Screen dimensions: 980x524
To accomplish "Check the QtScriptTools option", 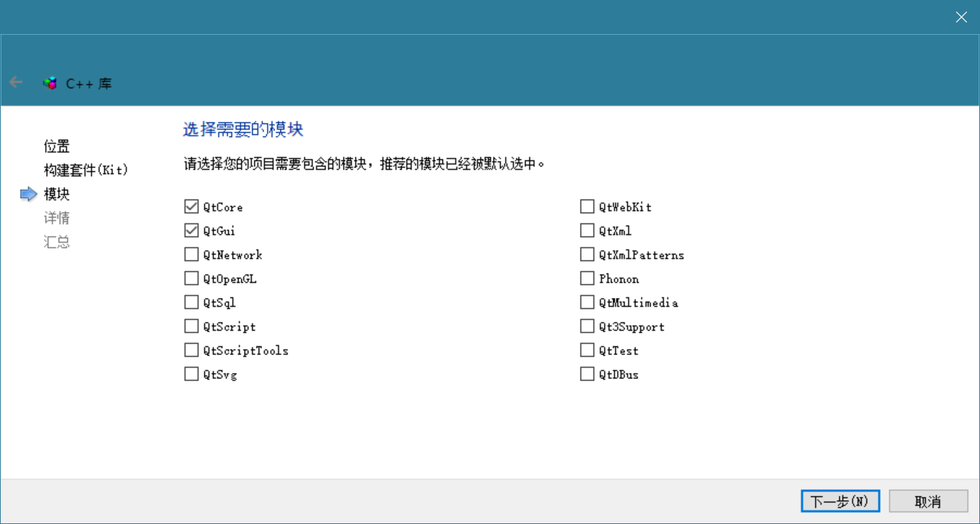I will (x=191, y=350).
